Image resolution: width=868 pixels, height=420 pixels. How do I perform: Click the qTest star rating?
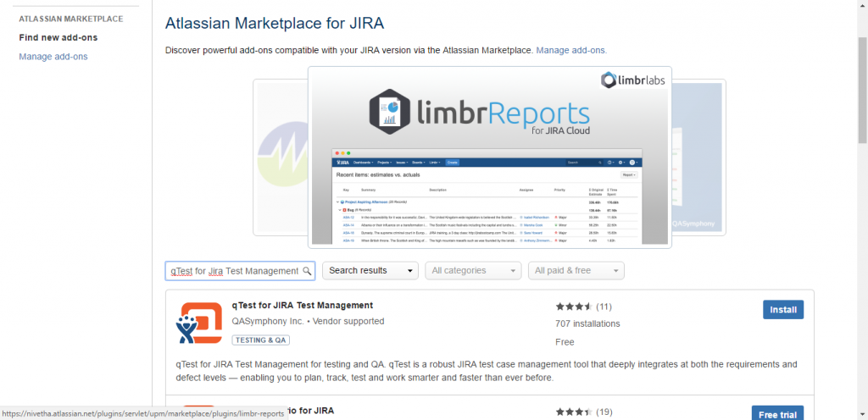click(574, 307)
